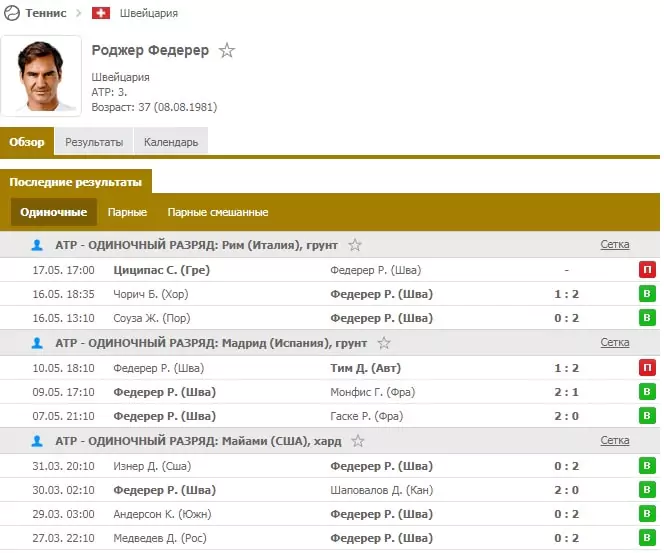The image size is (664, 553).
Task: Add Роджер Федерер to favorites via star
Action: 227,50
